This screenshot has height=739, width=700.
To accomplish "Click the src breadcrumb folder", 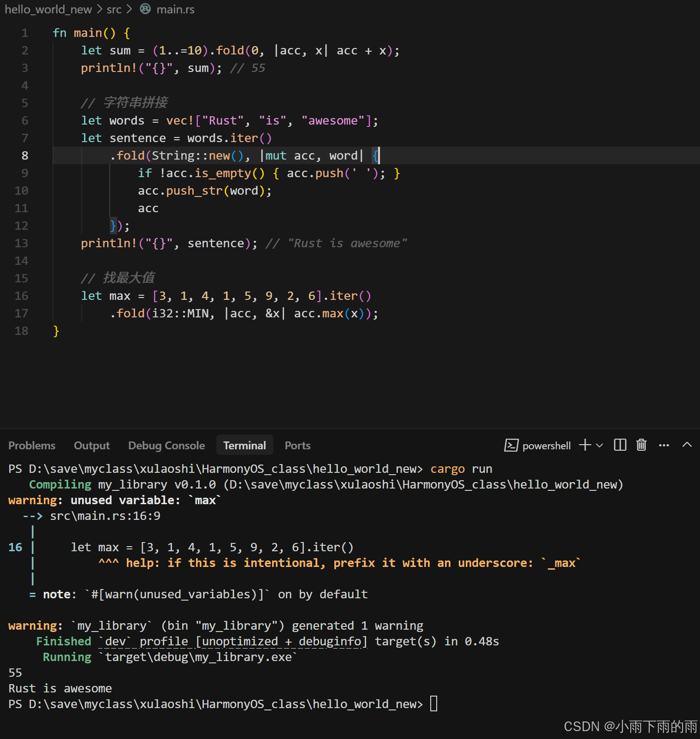I will [x=114, y=9].
